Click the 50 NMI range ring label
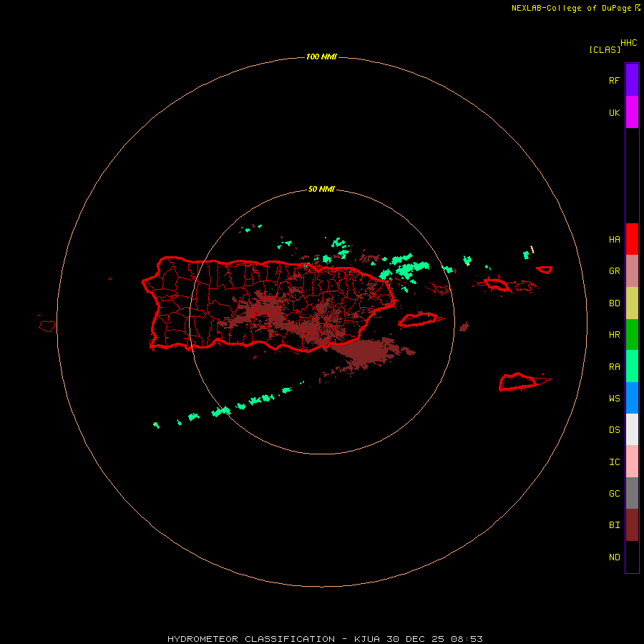Screen dimensions: 644x644 [321, 189]
